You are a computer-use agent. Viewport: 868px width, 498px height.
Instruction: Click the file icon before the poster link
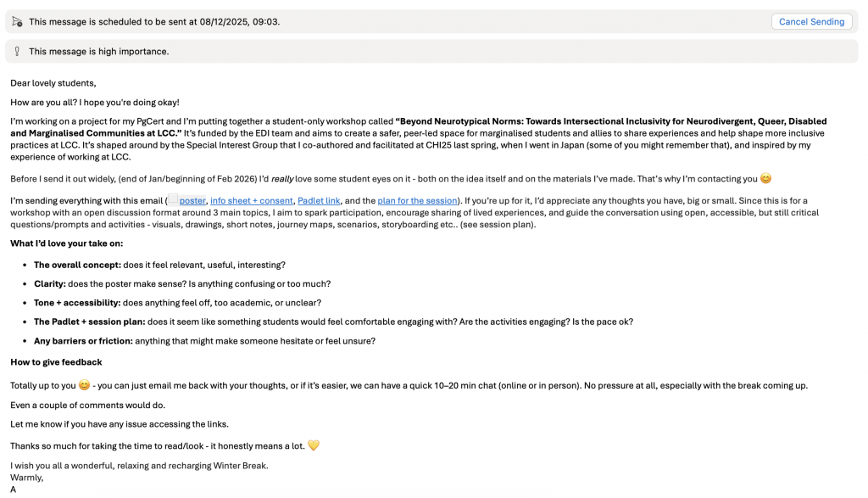(x=173, y=201)
